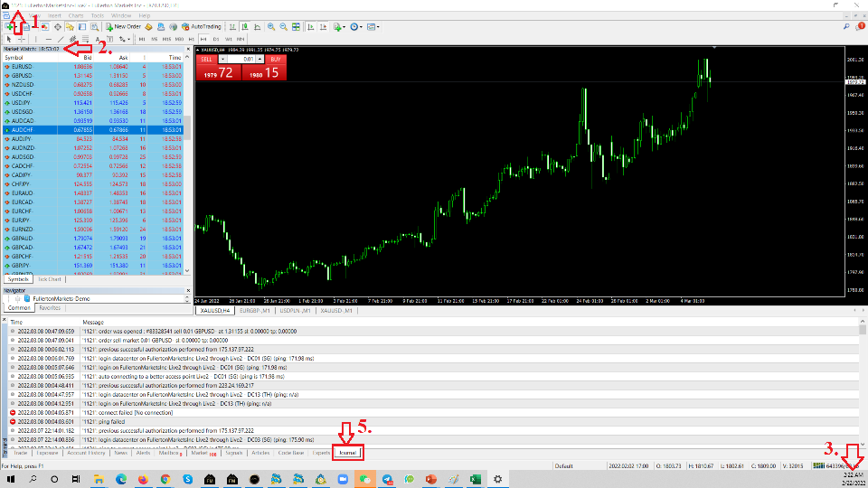The image size is (868, 488).
Task: Open the USDPLN M1 chart tab
Action: [x=295, y=311]
